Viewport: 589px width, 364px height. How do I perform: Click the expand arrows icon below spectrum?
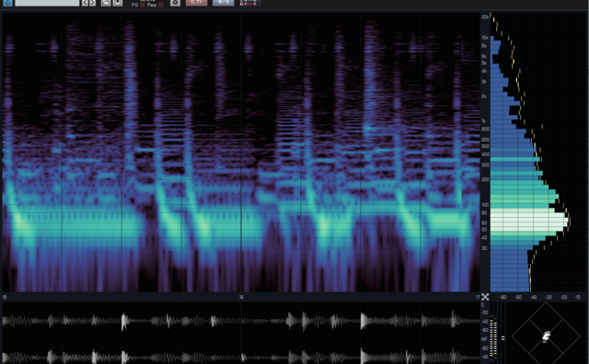tap(485, 297)
